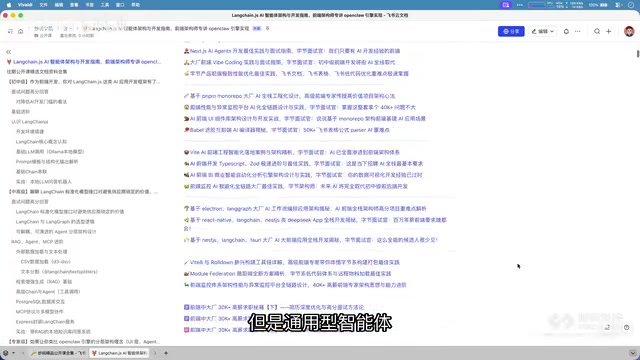640x360 pixels.
Task: Click the blue Share button
Action: (511, 31)
